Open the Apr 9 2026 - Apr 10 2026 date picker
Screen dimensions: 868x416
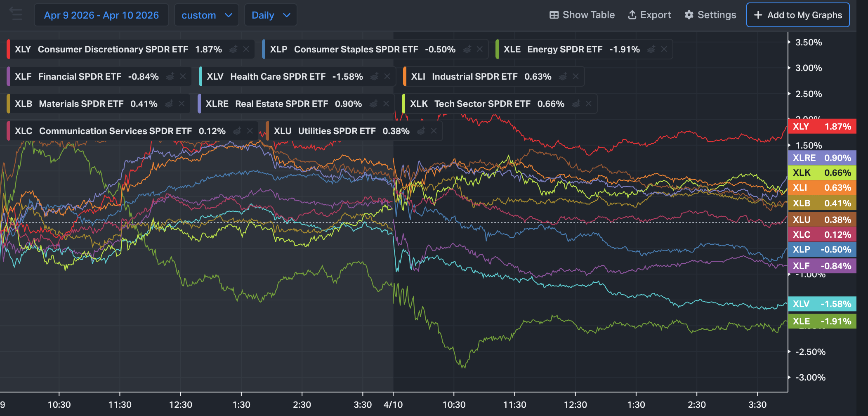(x=101, y=15)
